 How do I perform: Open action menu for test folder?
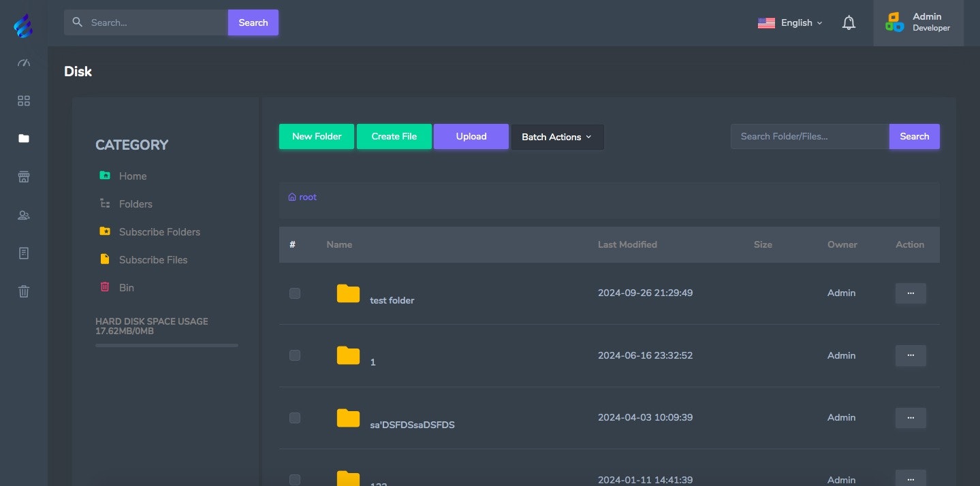click(911, 293)
